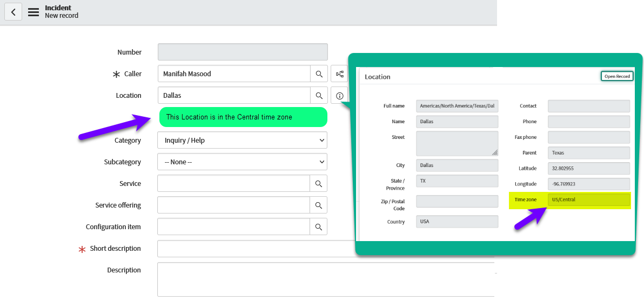Show related records hierarchy for Caller

[339, 74]
